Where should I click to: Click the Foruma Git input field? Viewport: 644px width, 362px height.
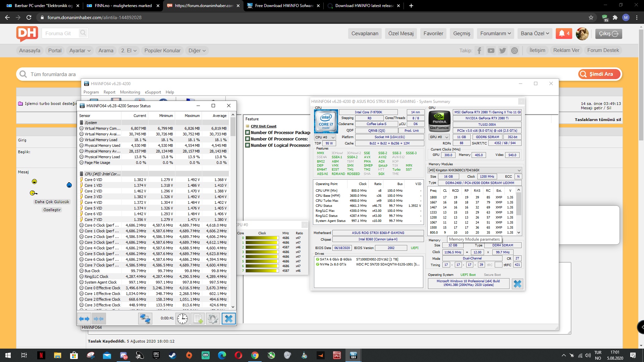pyautogui.click(x=61, y=34)
